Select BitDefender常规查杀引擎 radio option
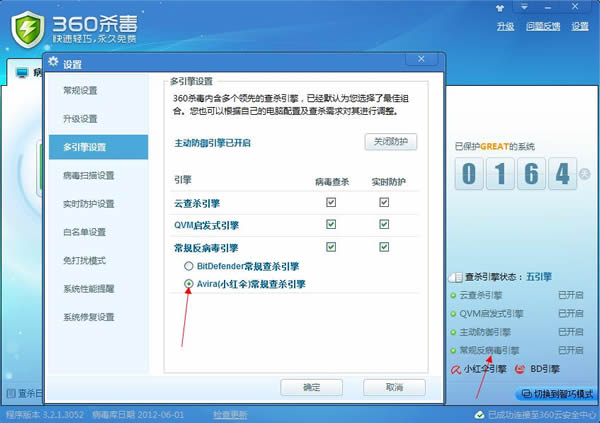This screenshot has width=600, height=423. tap(188, 267)
